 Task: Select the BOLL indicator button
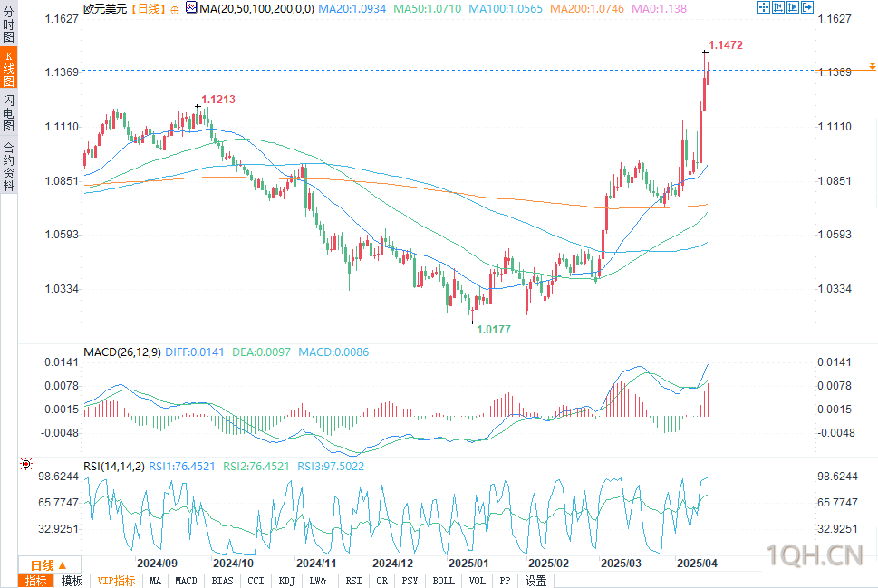(x=443, y=581)
